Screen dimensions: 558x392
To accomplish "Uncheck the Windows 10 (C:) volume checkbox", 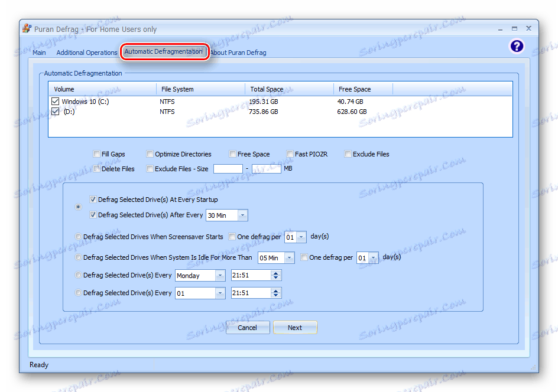I will pyautogui.click(x=55, y=102).
